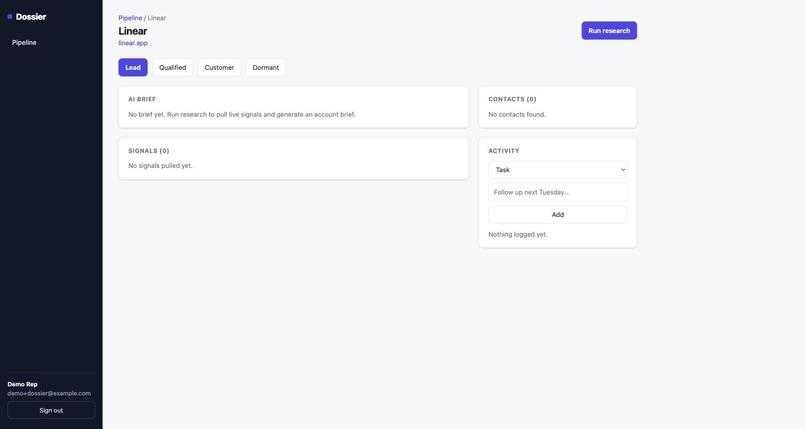Click the CONTACTS (0) heading
Screen dimensions: 806x429
512,99
